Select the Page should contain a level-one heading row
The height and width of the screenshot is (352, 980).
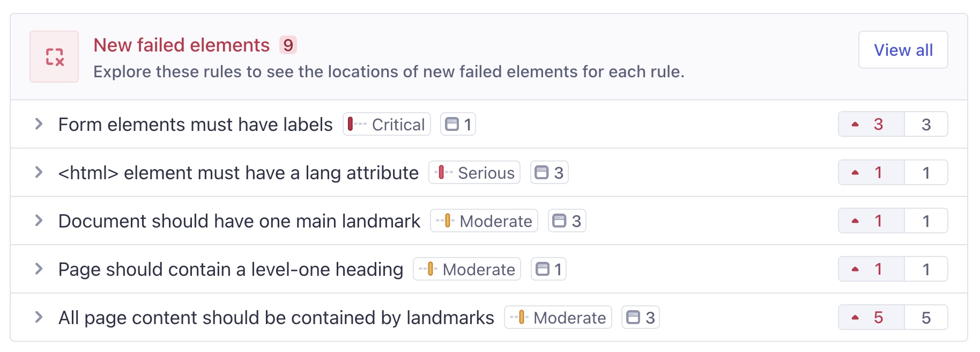[231, 269]
